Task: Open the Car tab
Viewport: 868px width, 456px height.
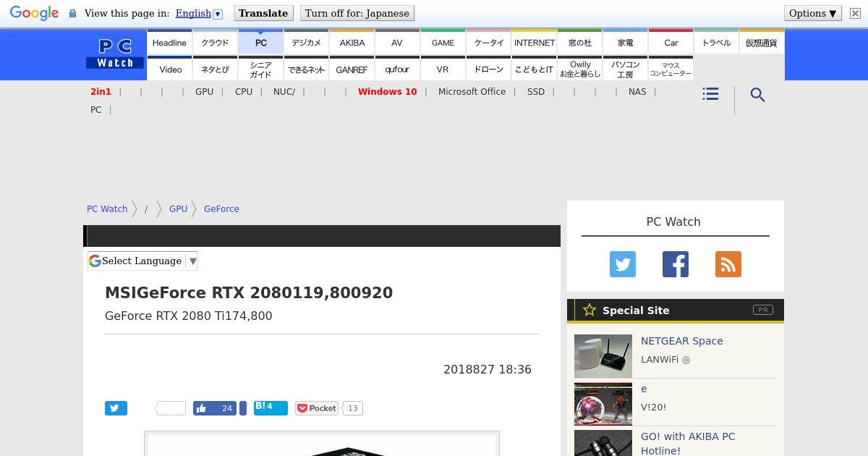Action: pyautogui.click(x=671, y=43)
